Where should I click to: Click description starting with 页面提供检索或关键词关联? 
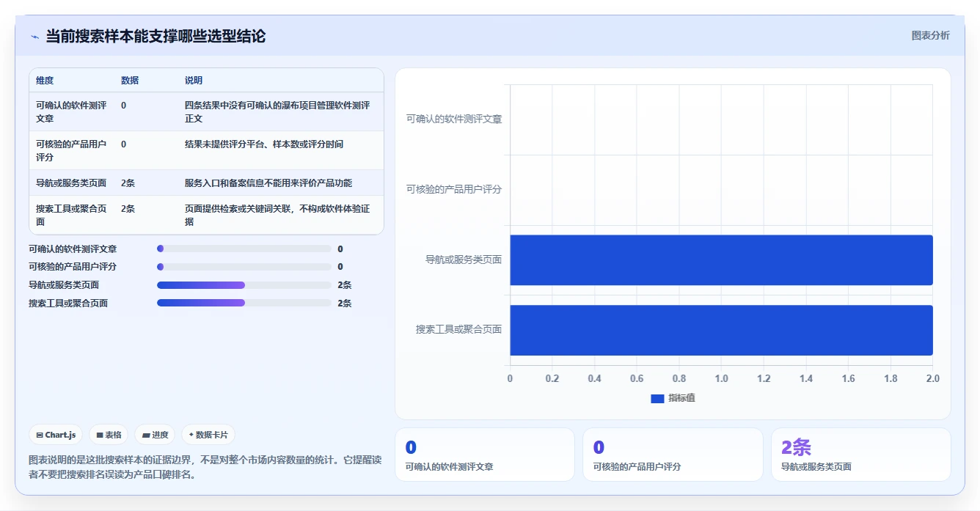277,215
